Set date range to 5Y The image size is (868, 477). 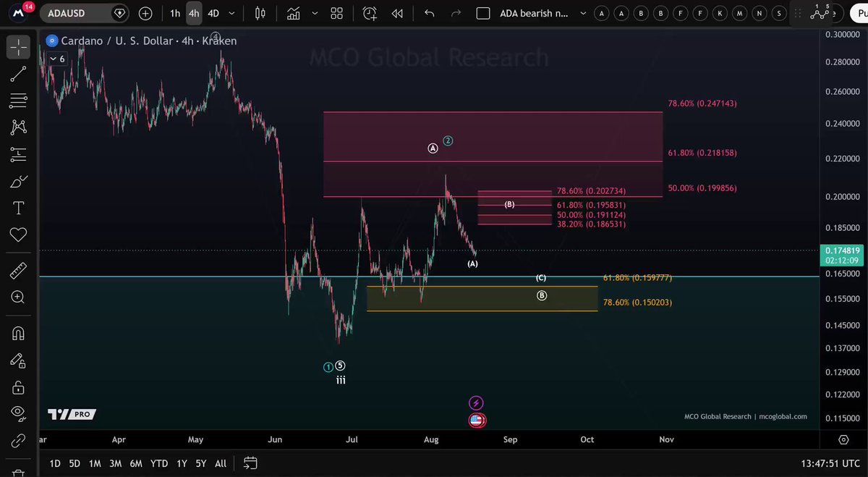tap(201, 463)
